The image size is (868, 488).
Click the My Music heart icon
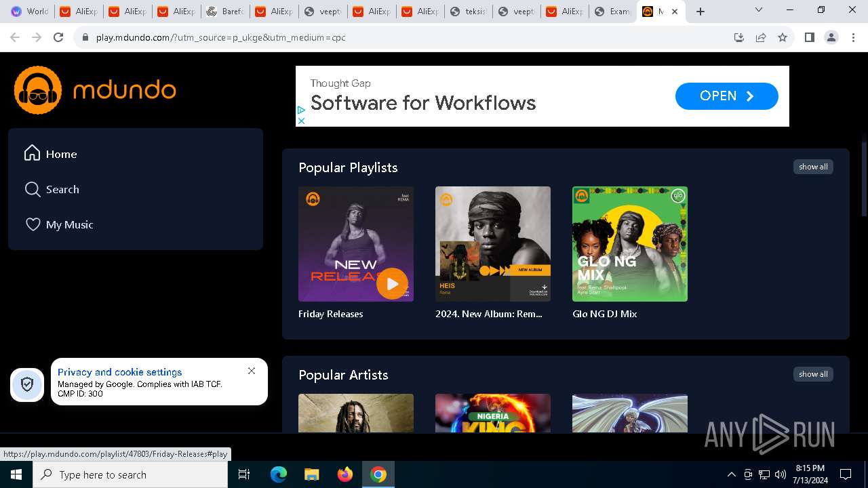click(x=33, y=224)
